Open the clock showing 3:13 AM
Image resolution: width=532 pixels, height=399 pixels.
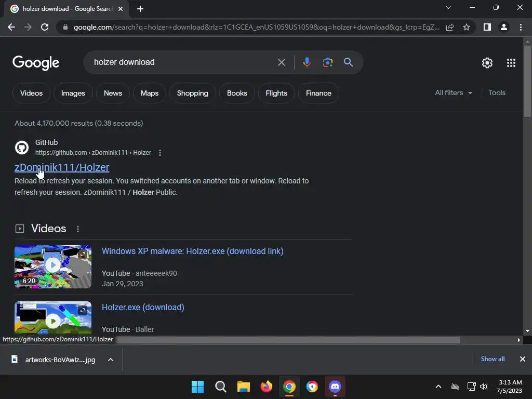pyautogui.click(x=509, y=387)
